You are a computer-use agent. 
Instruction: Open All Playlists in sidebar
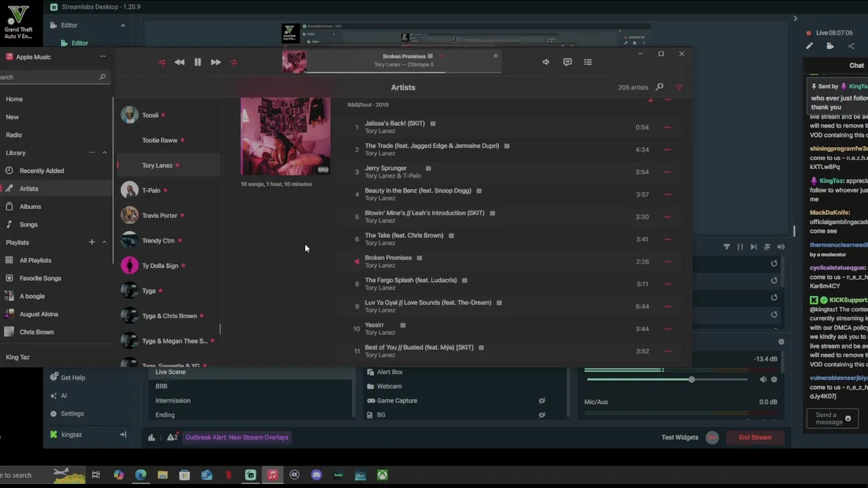35,260
